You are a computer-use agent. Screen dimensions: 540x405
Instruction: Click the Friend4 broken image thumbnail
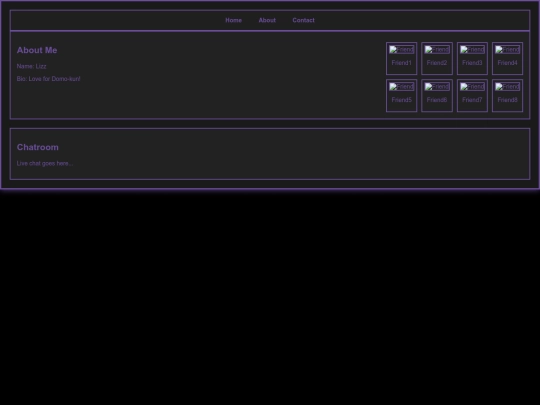point(508,50)
